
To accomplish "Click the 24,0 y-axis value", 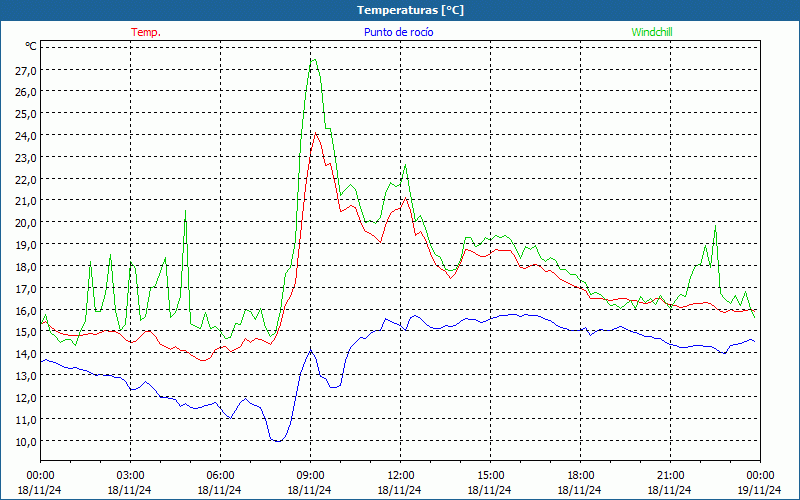I will tap(26, 136).
